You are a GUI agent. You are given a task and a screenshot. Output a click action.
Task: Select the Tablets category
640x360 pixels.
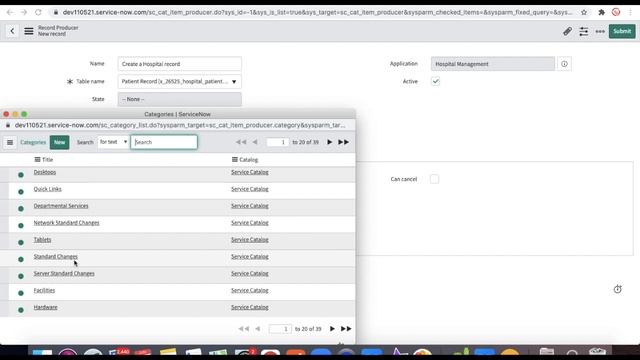[42, 240]
